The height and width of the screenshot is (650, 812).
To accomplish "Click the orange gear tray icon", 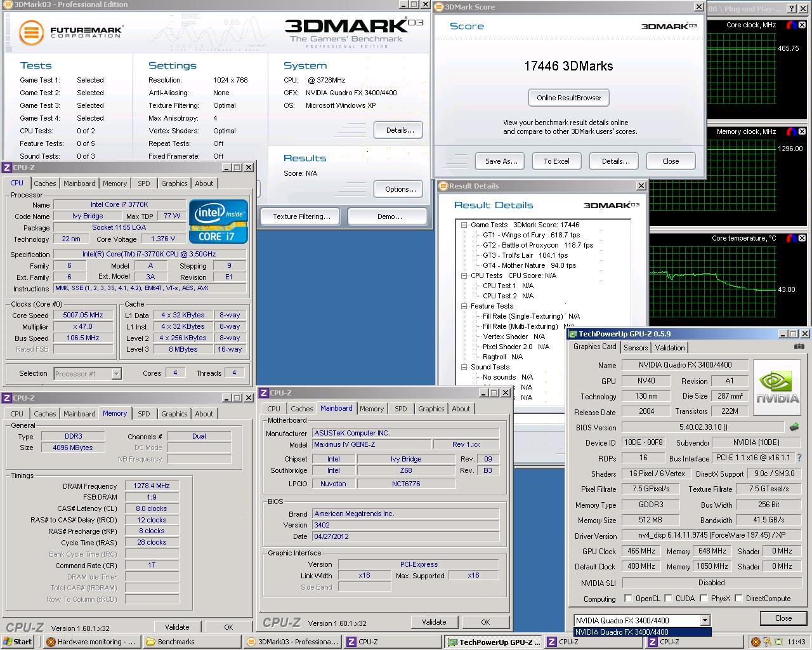I will [756, 642].
